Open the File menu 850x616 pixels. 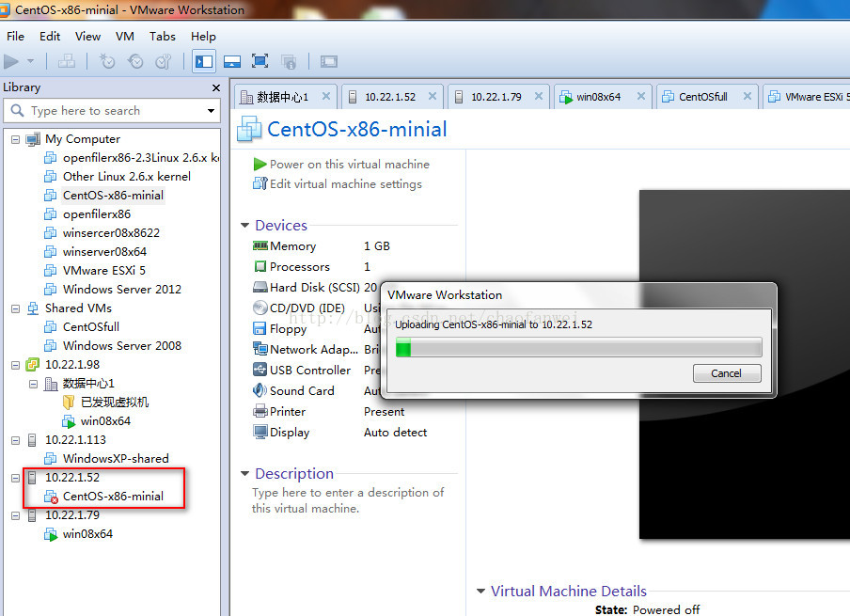[15, 37]
